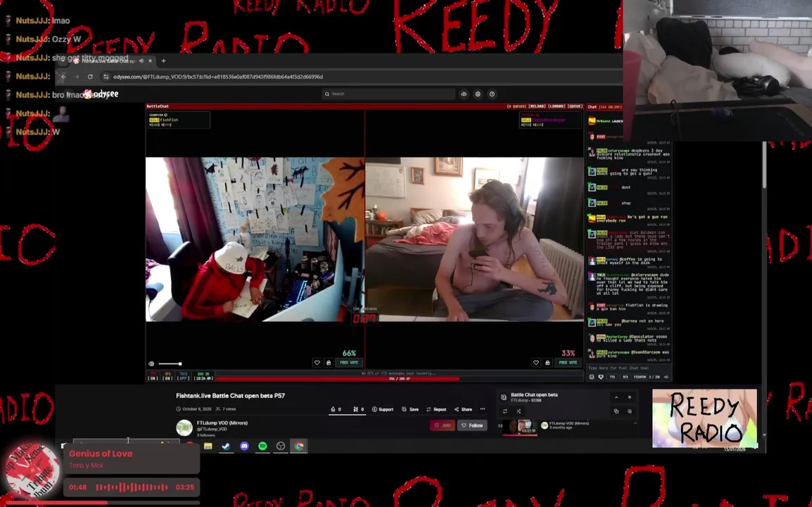The image size is (812, 507).
Task: Toggle playlist loop
Action: 505,411
